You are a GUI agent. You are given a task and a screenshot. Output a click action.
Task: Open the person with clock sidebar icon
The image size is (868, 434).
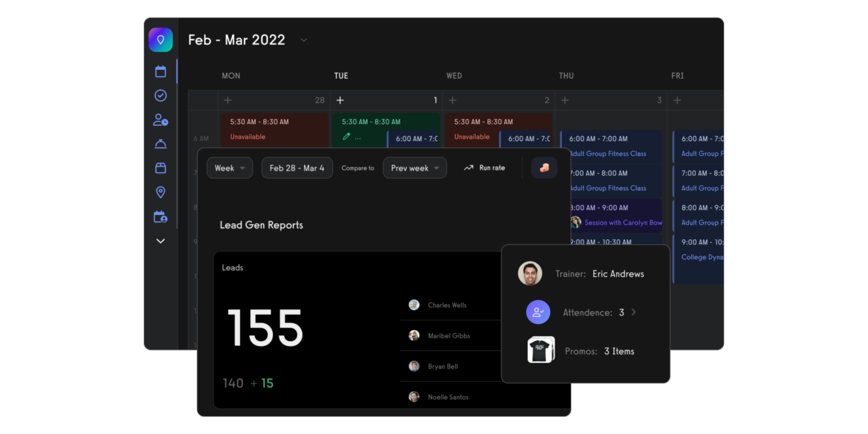click(161, 120)
